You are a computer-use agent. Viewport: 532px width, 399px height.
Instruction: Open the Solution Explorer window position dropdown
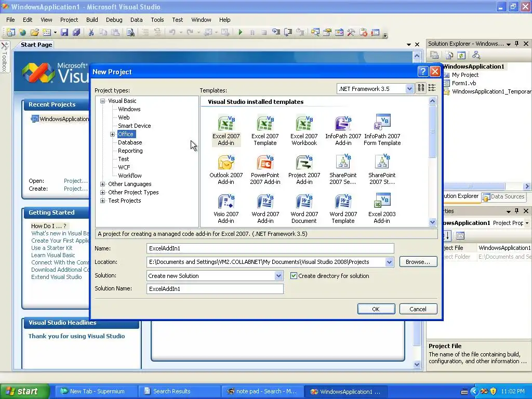click(509, 44)
